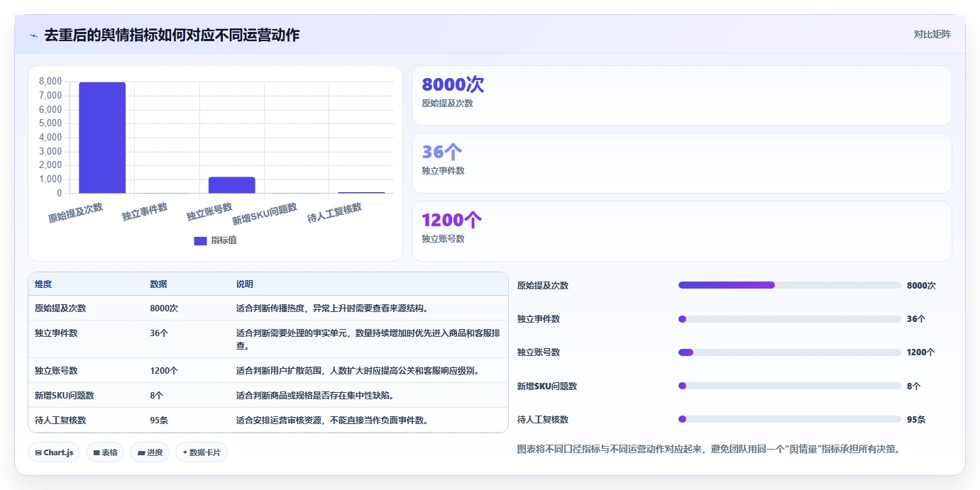Select the 新增SKU问题数 table row label

coord(65,396)
